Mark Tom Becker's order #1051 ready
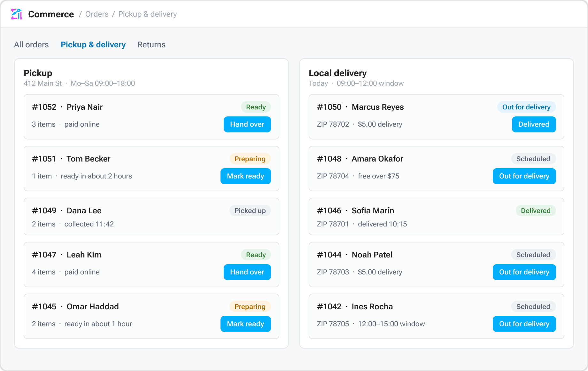The height and width of the screenshot is (371, 588). pos(246,176)
